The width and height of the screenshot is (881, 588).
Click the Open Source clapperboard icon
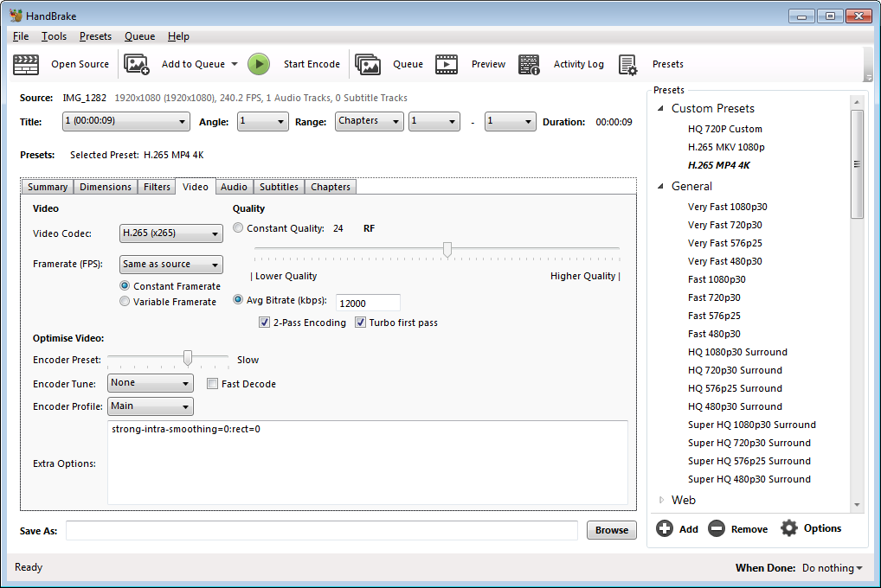pyautogui.click(x=26, y=65)
